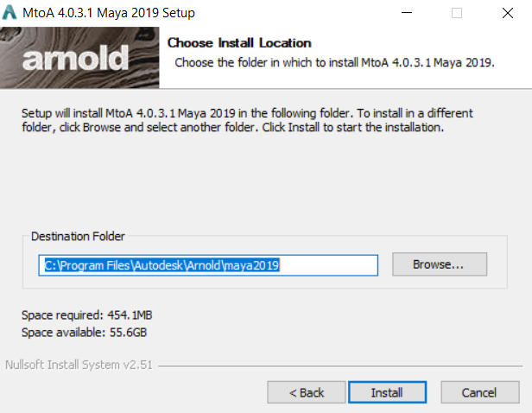
Task: Click the "Nullsoft Install System v2.51" label
Action: click(79, 365)
